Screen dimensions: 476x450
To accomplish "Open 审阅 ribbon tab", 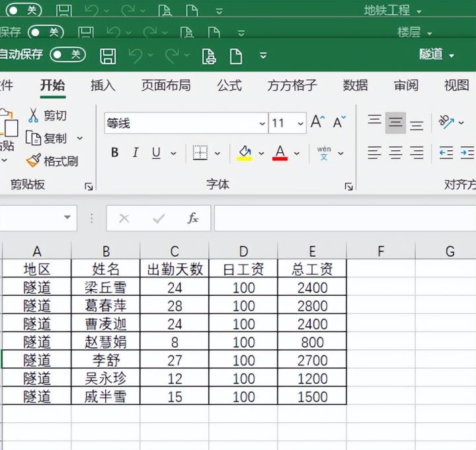I will click(406, 85).
